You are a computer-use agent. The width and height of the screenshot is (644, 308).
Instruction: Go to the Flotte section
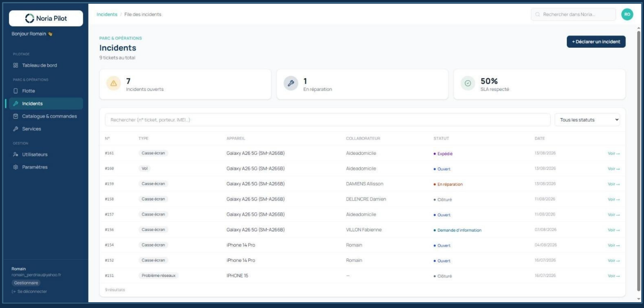pyautogui.click(x=46, y=91)
